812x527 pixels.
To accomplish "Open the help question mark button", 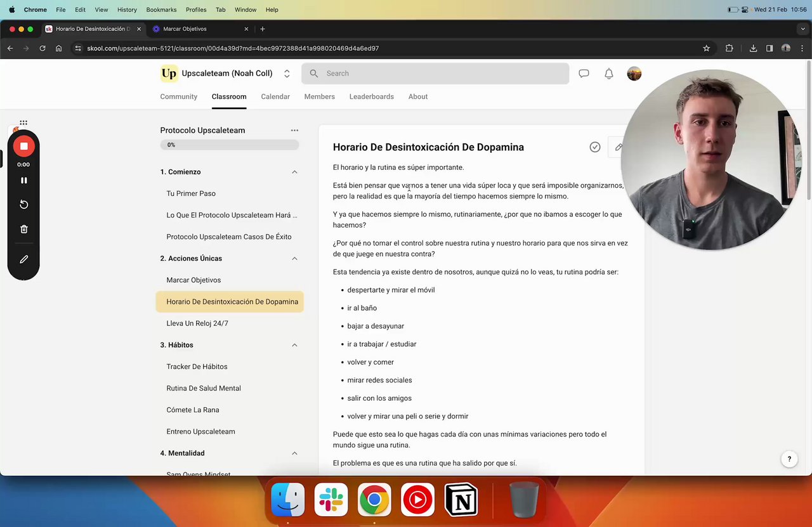I will tap(789, 459).
